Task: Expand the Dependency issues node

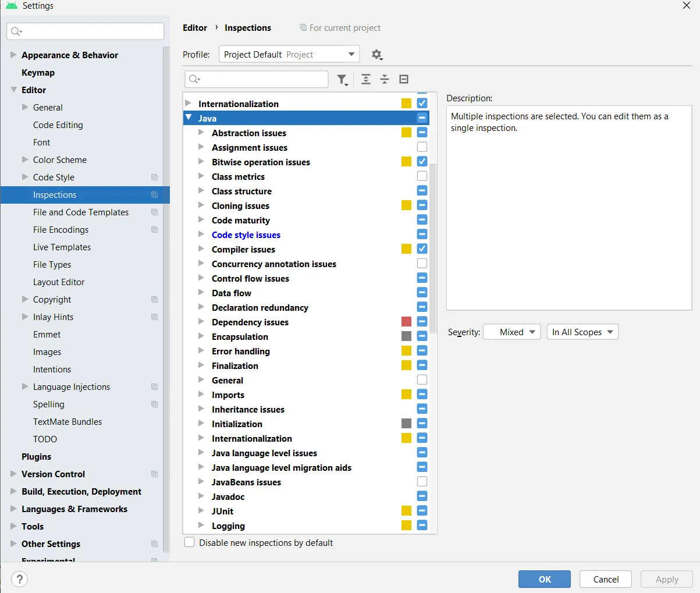Action: coord(201,322)
